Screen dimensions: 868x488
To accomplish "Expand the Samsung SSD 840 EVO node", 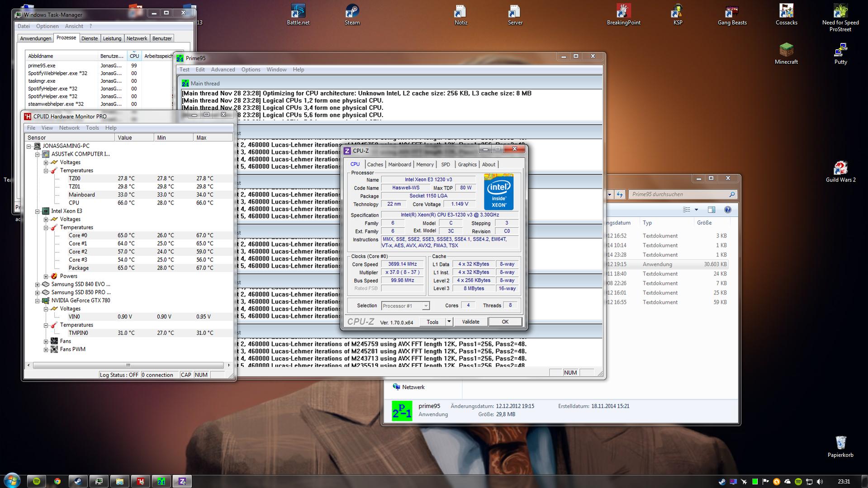I will (38, 284).
